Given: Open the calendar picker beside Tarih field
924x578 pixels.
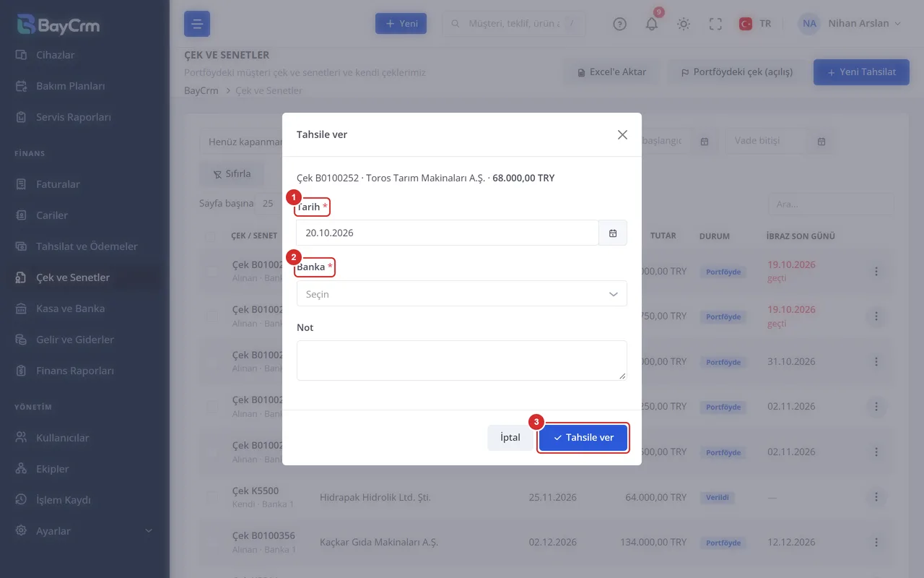Looking at the screenshot, I should coord(613,233).
